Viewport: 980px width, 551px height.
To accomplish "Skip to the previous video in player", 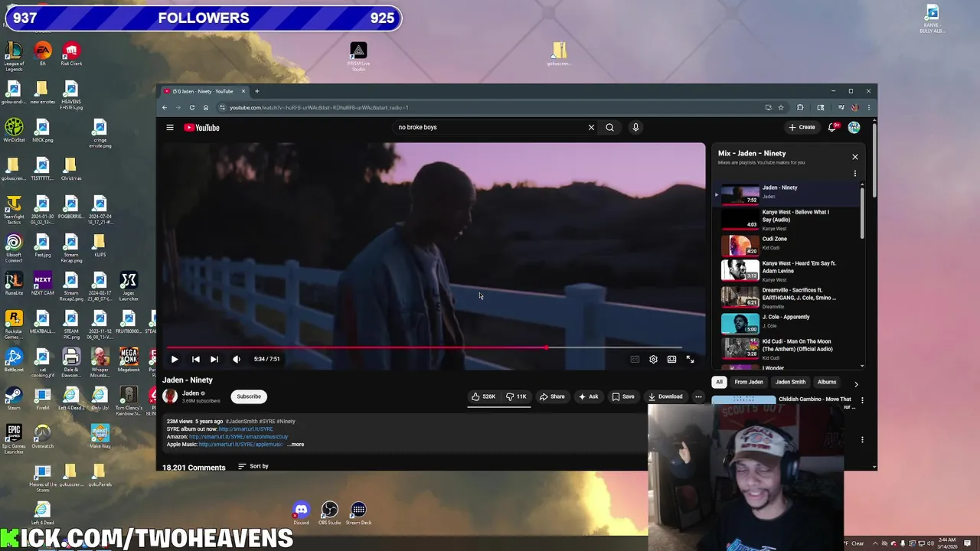I will tap(196, 359).
